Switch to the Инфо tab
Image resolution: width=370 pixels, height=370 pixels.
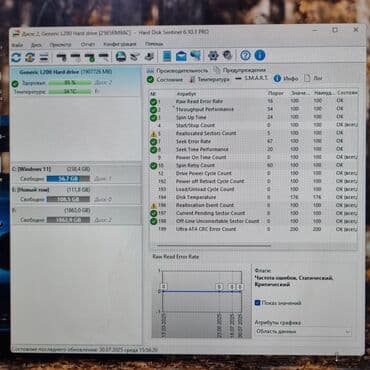(286, 79)
